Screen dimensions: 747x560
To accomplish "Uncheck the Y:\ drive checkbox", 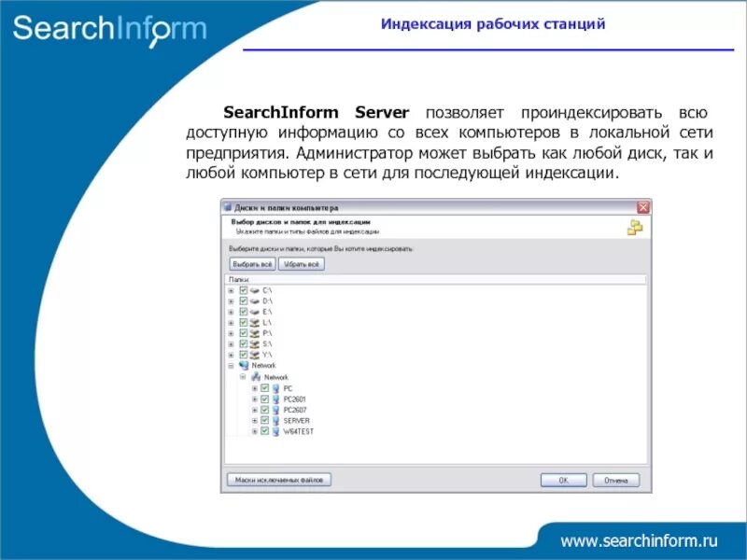I will (x=244, y=355).
